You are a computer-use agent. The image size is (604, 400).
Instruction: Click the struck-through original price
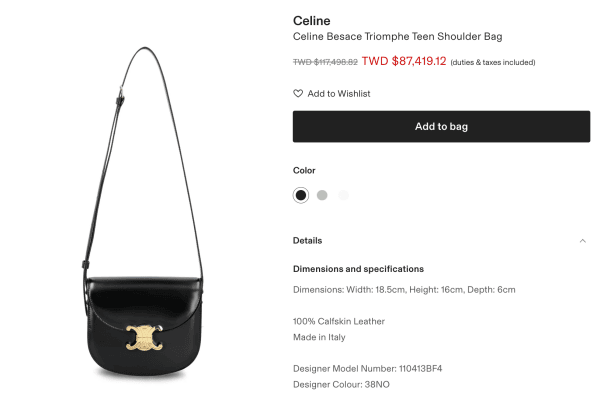(x=325, y=62)
